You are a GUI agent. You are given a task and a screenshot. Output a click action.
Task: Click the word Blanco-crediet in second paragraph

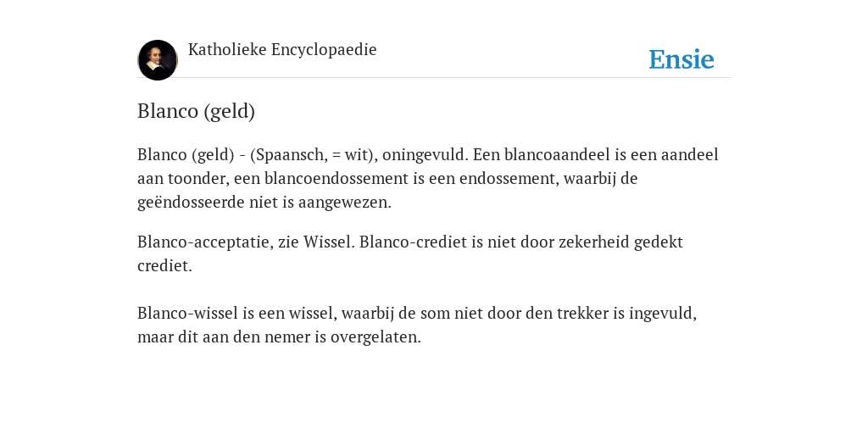tap(413, 242)
